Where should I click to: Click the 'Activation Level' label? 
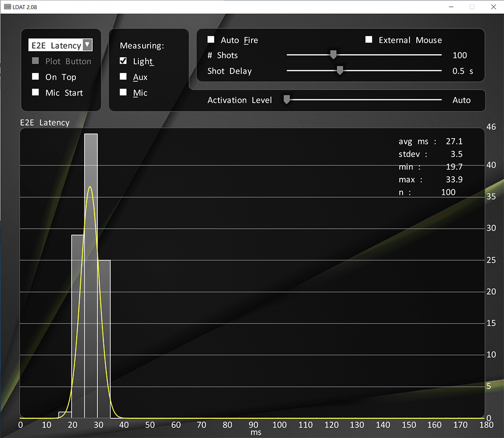tap(240, 100)
